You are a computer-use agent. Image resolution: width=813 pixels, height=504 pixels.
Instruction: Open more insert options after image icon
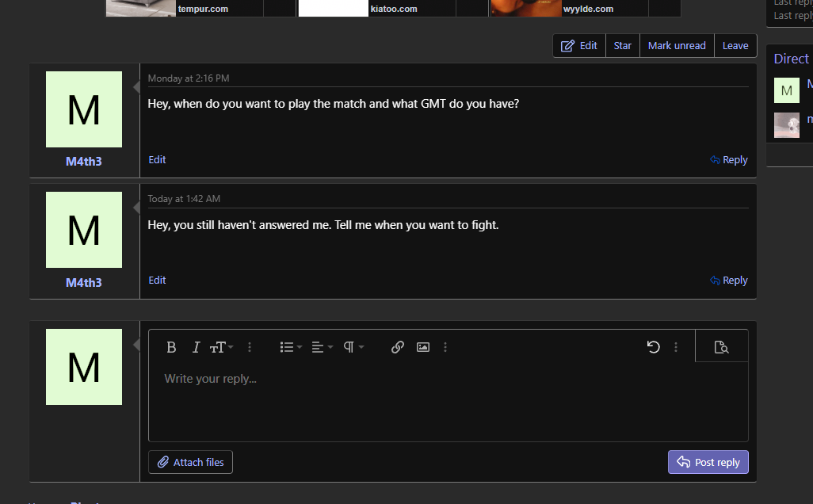(x=445, y=347)
